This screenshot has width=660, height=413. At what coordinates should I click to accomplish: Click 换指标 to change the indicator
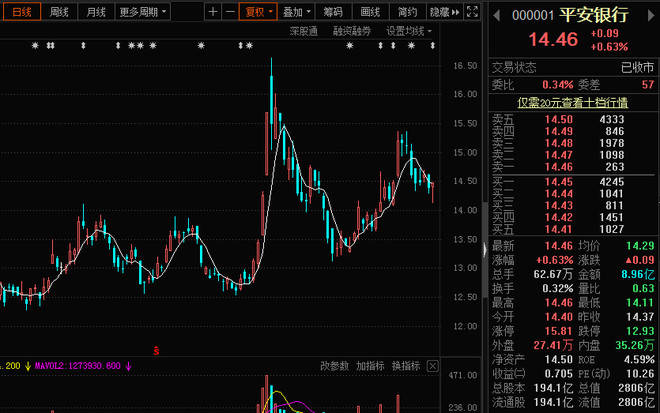[x=406, y=366]
